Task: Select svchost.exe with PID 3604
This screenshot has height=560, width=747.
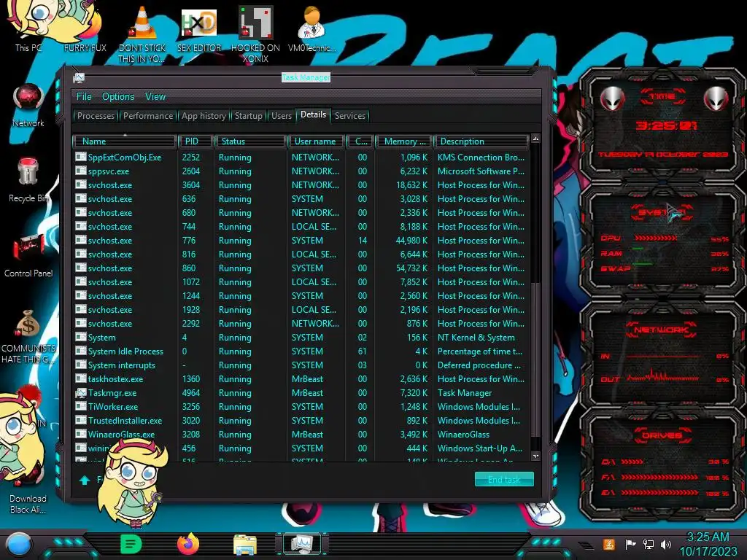Action: point(301,184)
